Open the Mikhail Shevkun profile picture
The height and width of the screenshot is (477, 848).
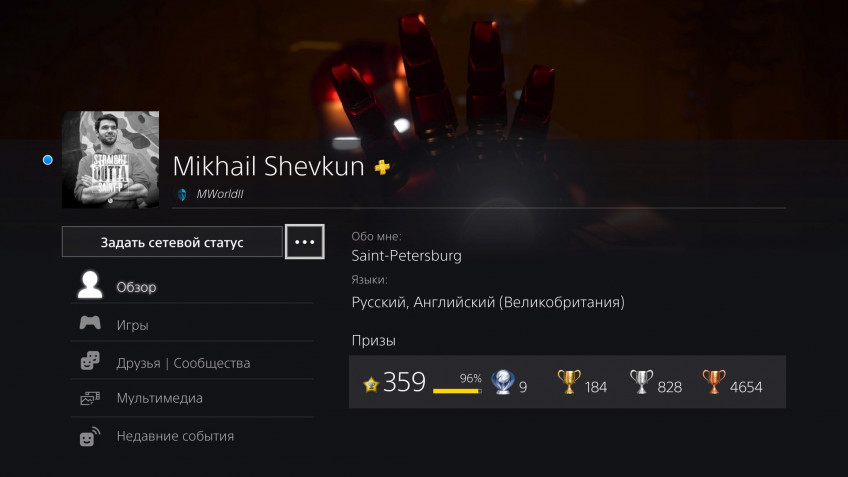[110, 160]
